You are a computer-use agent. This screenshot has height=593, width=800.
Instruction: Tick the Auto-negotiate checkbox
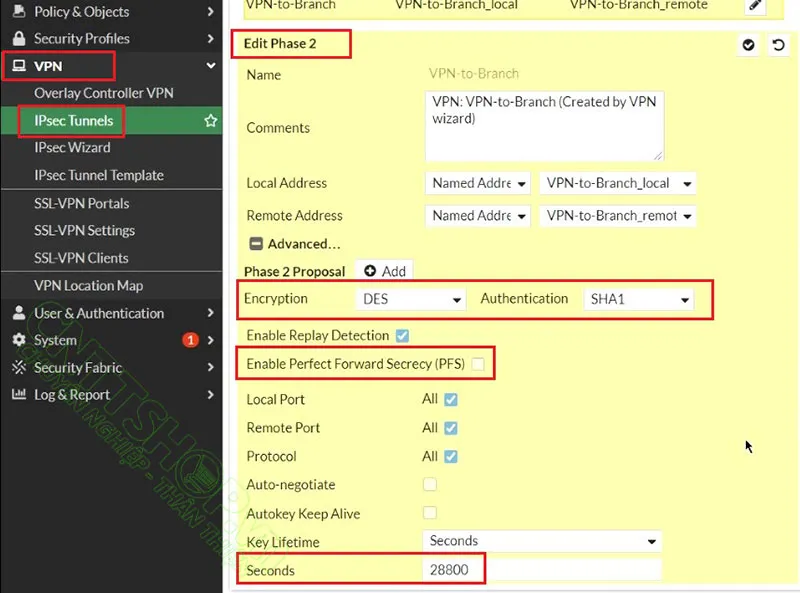pyautogui.click(x=430, y=485)
